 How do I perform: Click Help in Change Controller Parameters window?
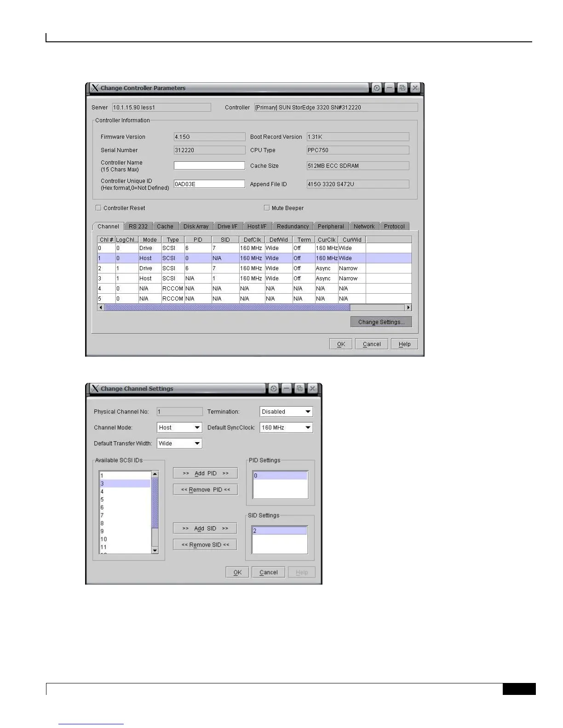[x=404, y=344]
